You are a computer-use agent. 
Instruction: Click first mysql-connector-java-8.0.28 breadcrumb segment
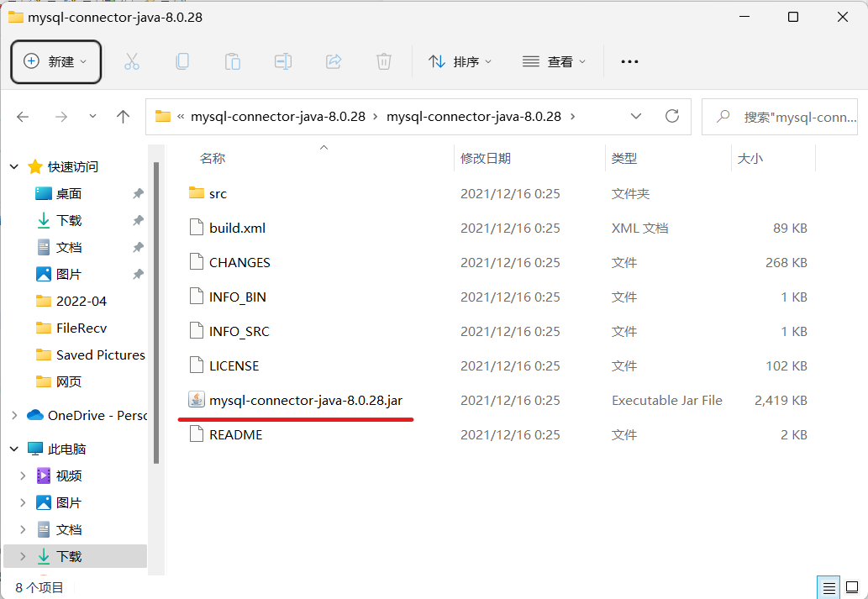278,116
